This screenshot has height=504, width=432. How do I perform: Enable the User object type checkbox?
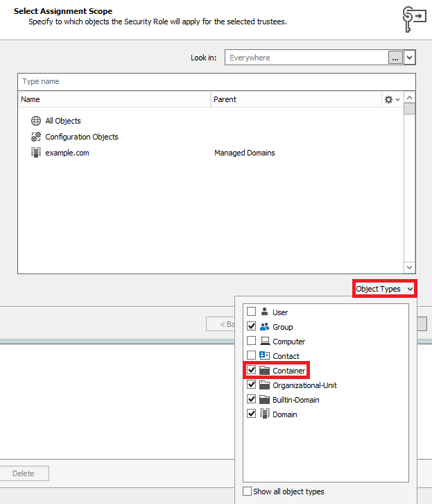pyautogui.click(x=252, y=312)
